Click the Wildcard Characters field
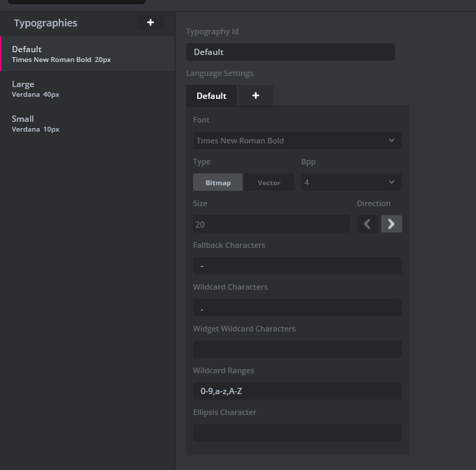The image size is (476, 470). [297, 308]
